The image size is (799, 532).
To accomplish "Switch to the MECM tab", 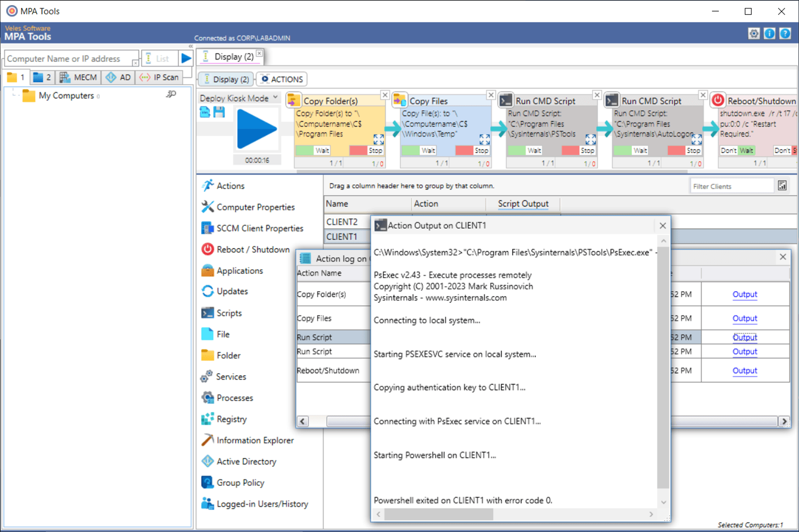I will click(x=78, y=77).
